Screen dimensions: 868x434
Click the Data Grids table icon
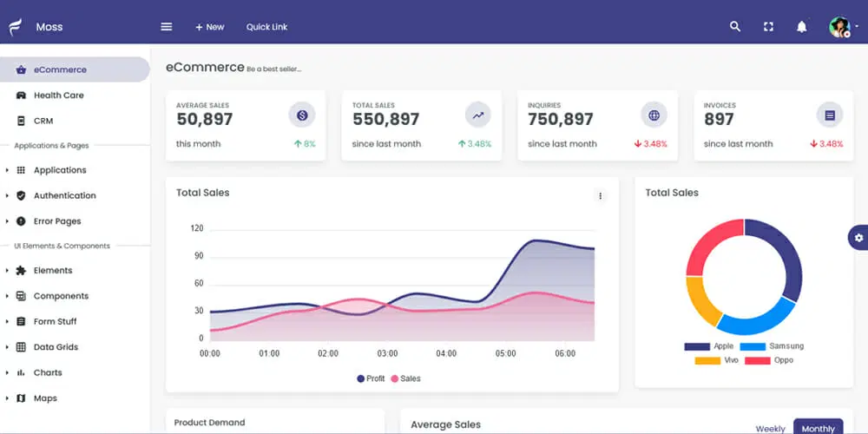click(21, 347)
